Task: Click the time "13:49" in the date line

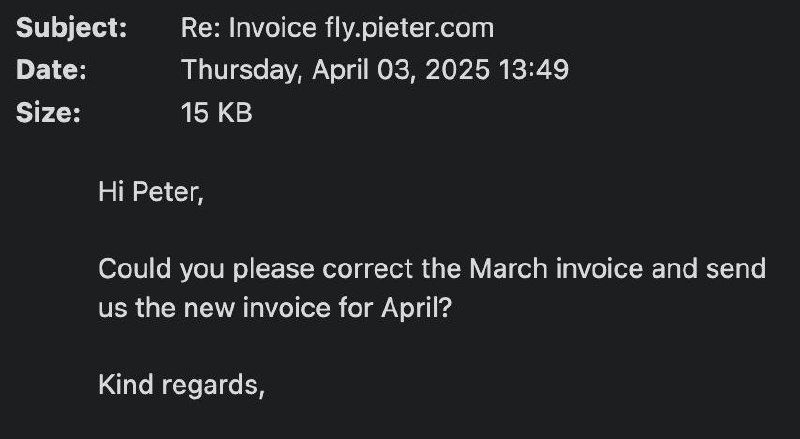Action: (x=539, y=71)
